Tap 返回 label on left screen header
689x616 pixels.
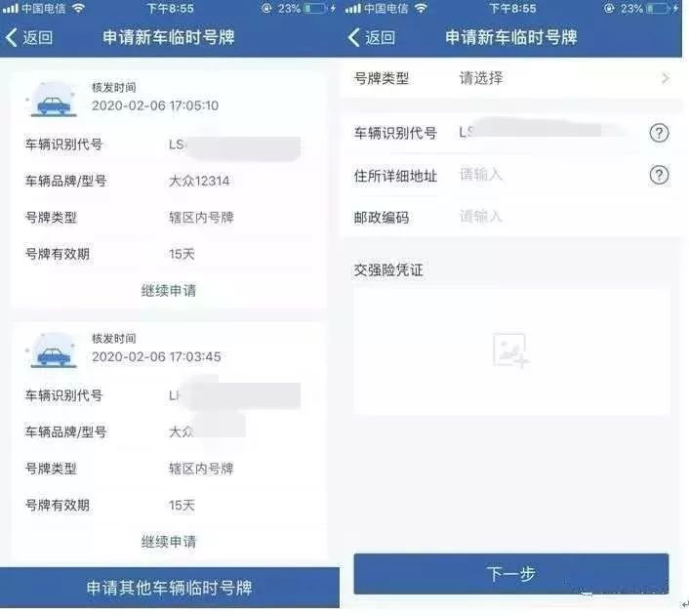tap(38, 37)
